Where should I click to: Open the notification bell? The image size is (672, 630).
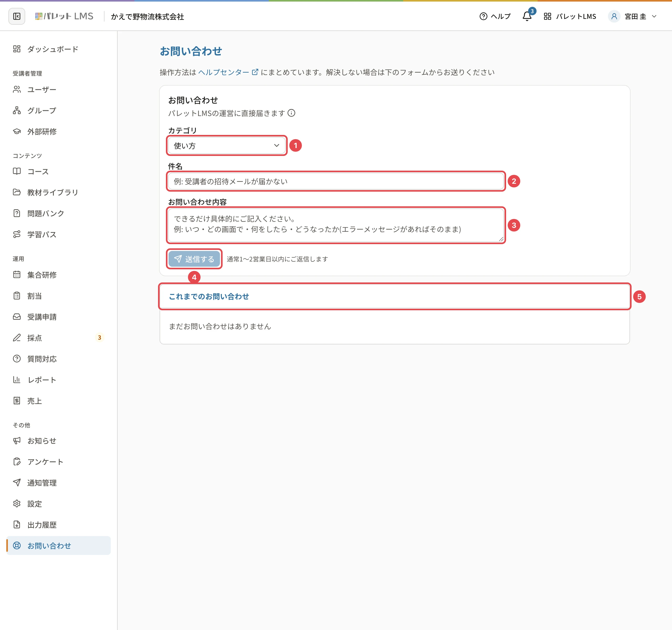(x=527, y=16)
